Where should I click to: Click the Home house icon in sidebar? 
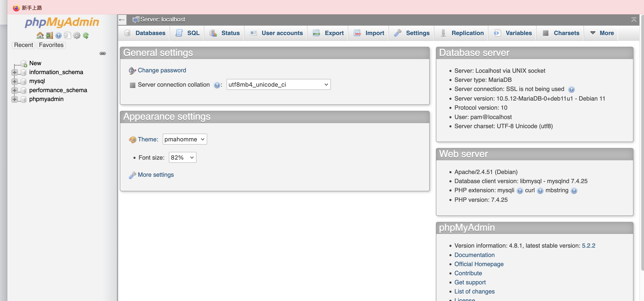(40, 36)
